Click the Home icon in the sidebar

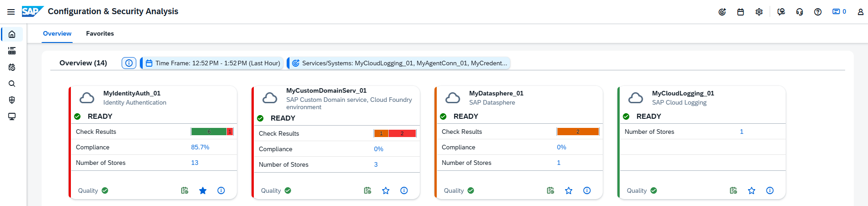(x=12, y=34)
